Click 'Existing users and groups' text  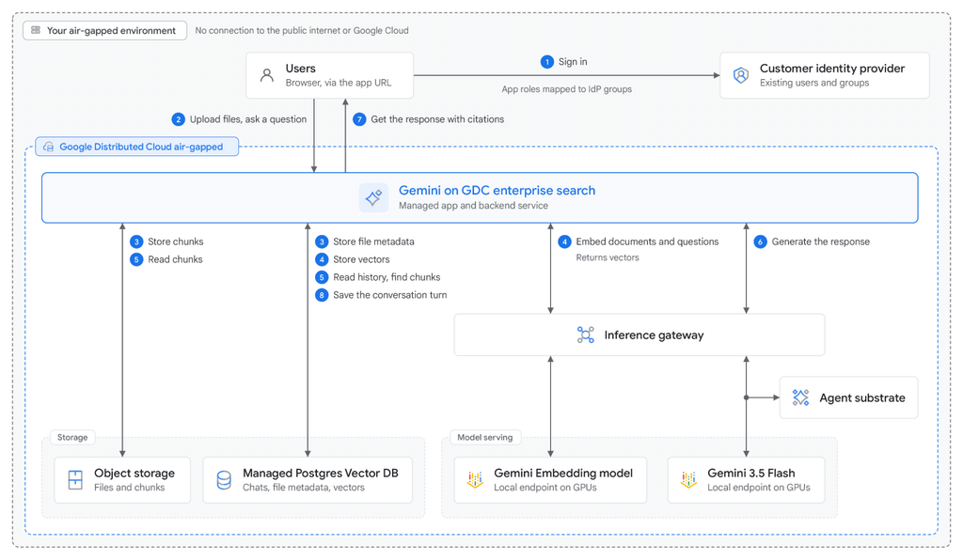[814, 83]
